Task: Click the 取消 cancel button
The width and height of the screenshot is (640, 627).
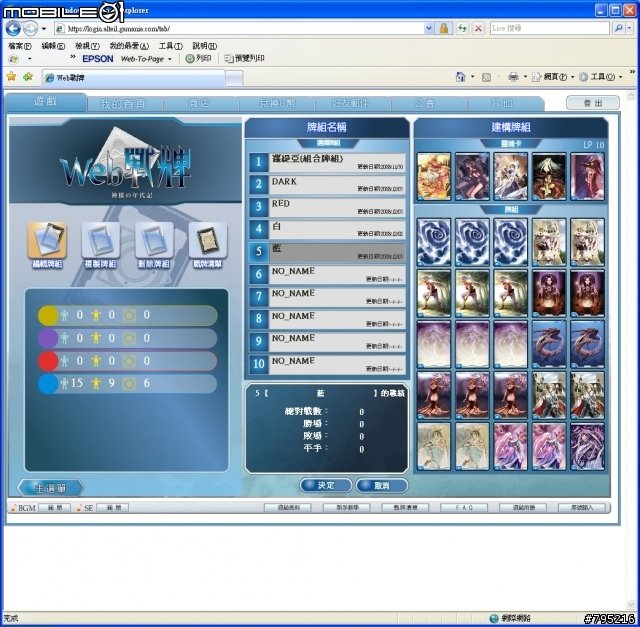Action: click(x=382, y=485)
